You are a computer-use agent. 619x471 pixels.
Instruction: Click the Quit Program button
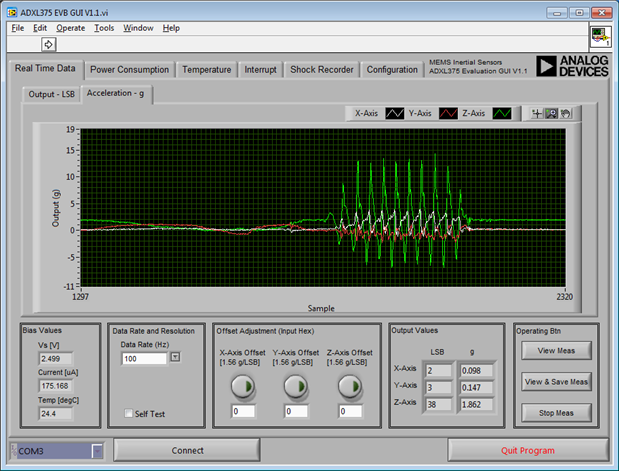[526, 450]
